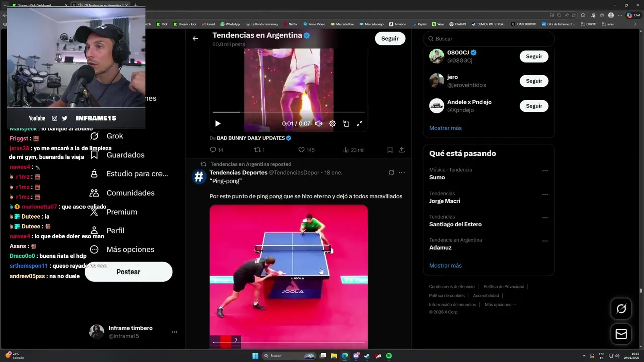644x362 pixels.
Task: Show more suggested accounts to follow
Action: click(x=445, y=128)
